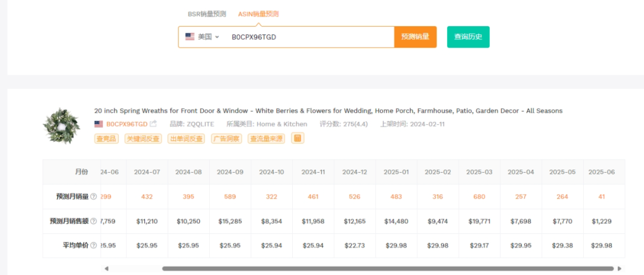Click the 查流量来源 tag button
Screen dimensions: 644x275
click(266, 139)
